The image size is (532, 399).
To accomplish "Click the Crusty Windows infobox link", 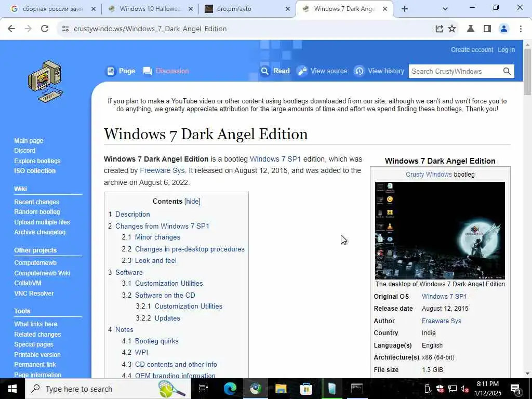I will pyautogui.click(x=429, y=175).
